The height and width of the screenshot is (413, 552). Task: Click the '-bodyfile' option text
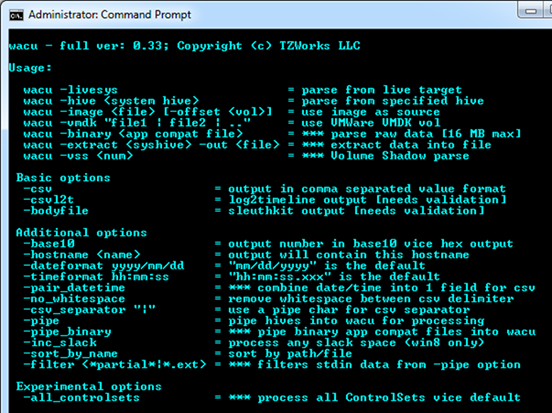(x=56, y=211)
